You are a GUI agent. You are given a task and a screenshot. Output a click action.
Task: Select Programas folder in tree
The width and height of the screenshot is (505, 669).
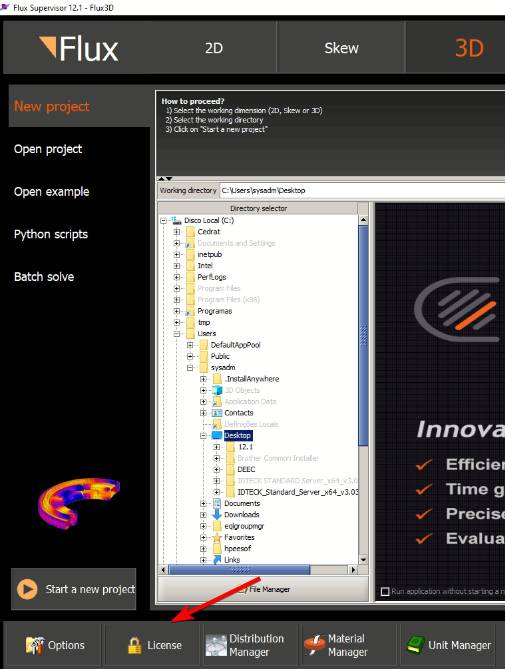[215, 311]
